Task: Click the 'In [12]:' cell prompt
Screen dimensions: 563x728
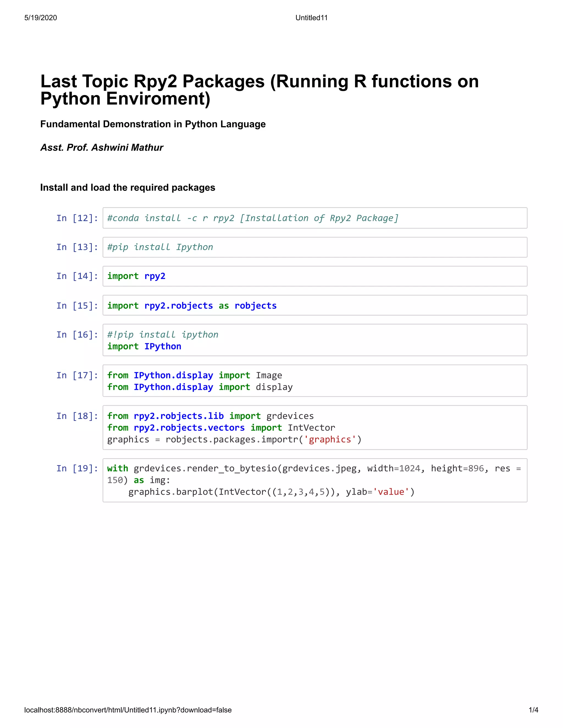Action: coord(77,218)
